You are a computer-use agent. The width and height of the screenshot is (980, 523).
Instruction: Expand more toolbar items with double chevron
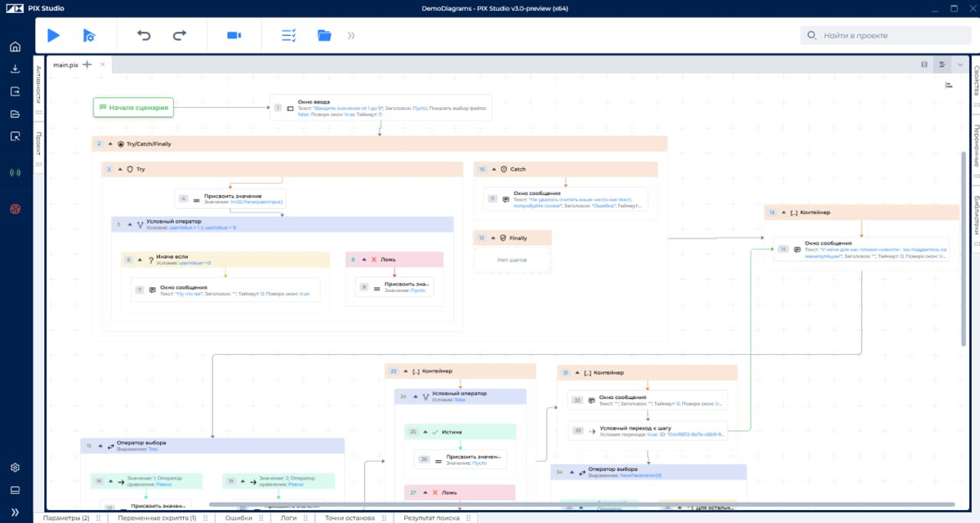(x=351, y=35)
